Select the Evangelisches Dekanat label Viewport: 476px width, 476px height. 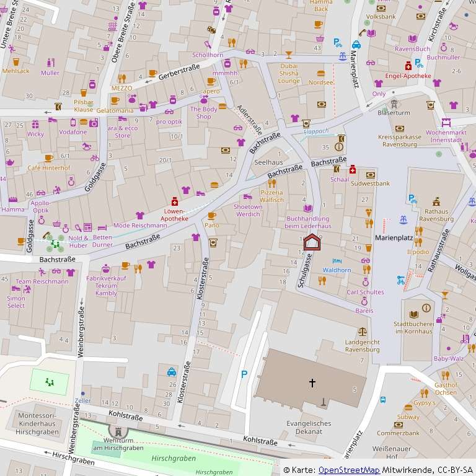(309, 427)
